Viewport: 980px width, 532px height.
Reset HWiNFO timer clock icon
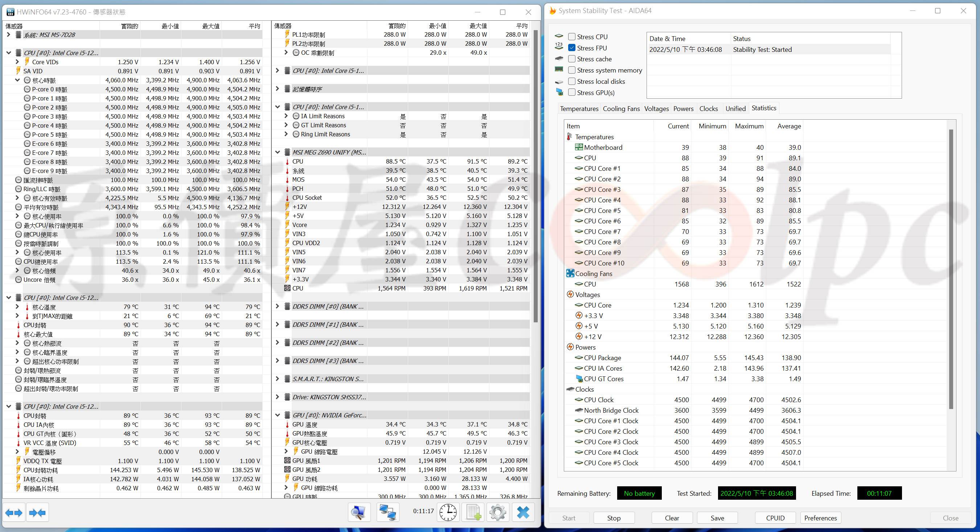click(448, 512)
